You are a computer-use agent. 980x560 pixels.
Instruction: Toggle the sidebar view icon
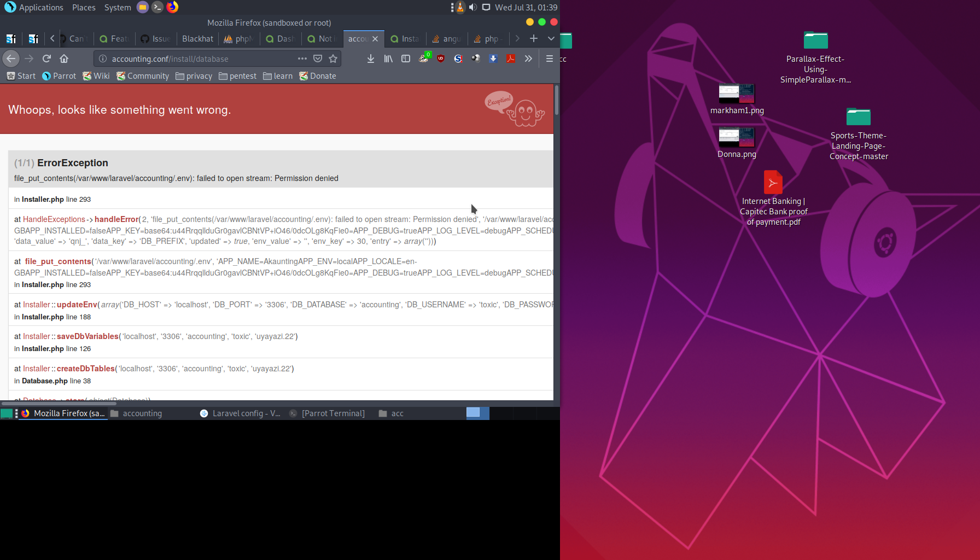tap(405, 59)
